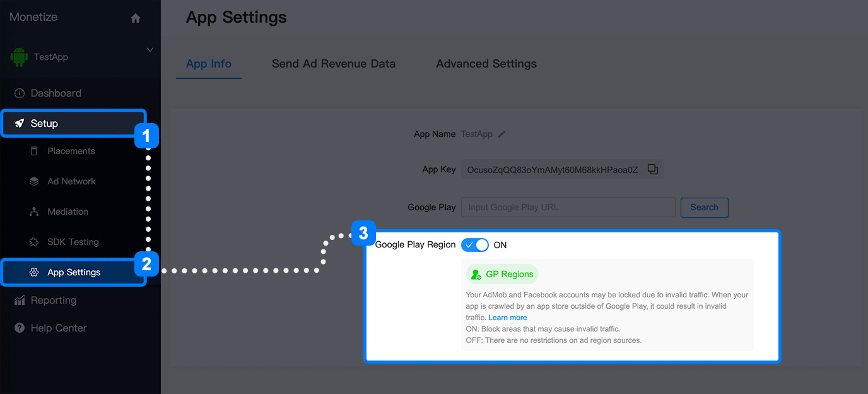Expand the TestApp app selector chevron
868x394 pixels.
point(150,50)
